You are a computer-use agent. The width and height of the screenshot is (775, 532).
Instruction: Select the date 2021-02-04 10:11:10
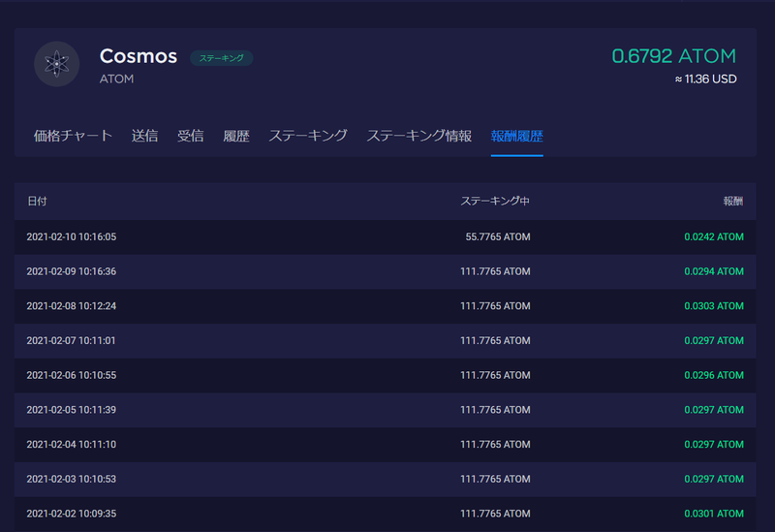pyautogui.click(x=72, y=445)
